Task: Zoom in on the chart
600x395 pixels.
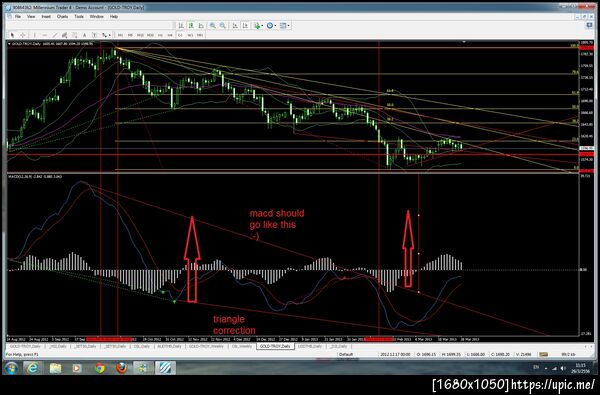Action: [212, 26]
